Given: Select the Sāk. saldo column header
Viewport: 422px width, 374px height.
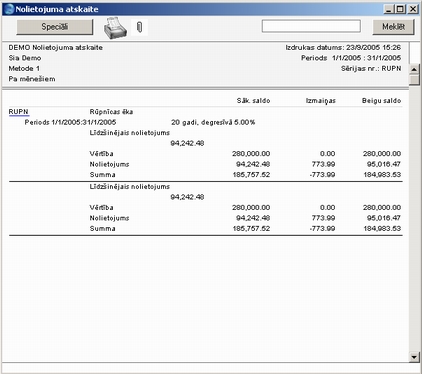Looking at the screenshot, I should pyautogui.click(x=253, y=101).
